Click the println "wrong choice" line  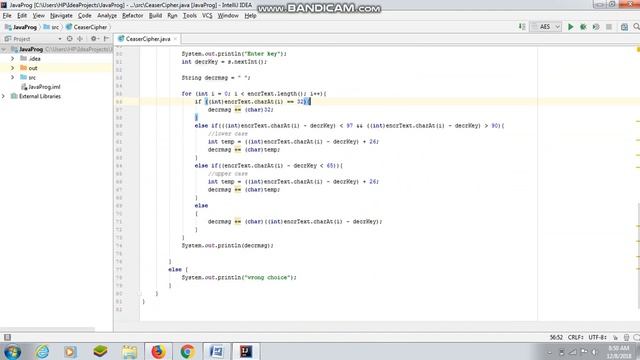[239, 277]
